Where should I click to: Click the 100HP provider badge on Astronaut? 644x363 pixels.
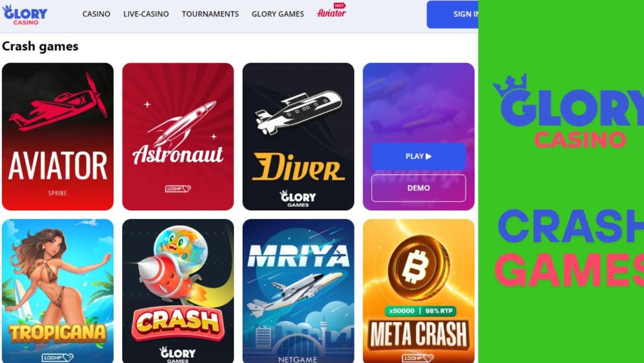[x=178, y=189]
